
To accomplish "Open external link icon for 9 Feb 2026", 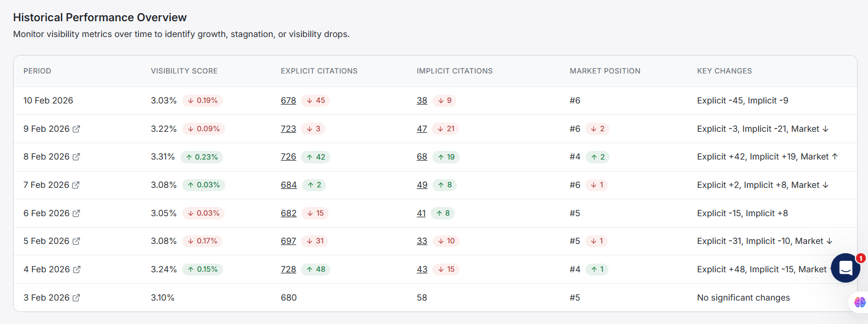I will coord(76,129).
